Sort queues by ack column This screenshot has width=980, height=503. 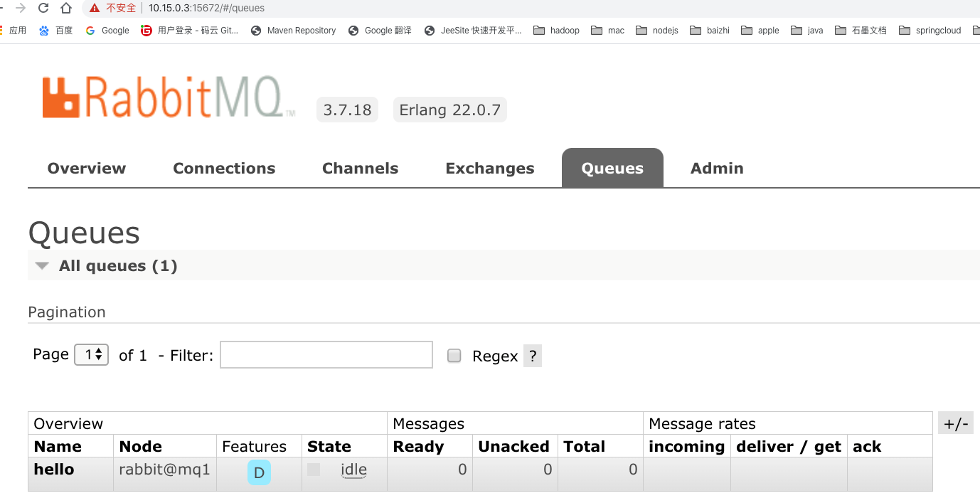coord(867,447)
